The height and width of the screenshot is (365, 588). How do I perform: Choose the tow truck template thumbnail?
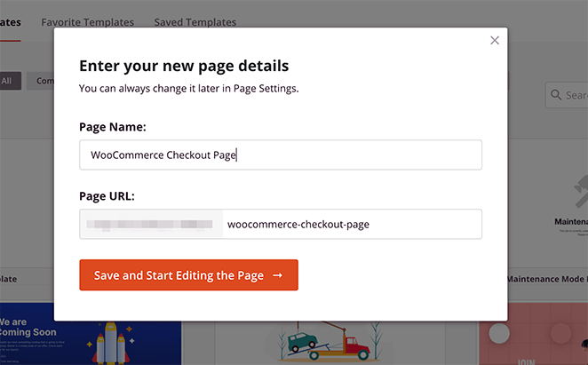tap(330, 343)
